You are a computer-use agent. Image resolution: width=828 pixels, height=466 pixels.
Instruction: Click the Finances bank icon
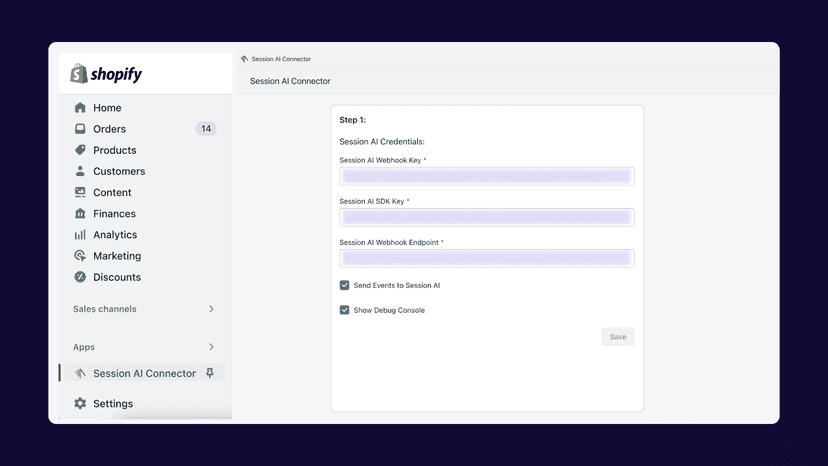80,213
